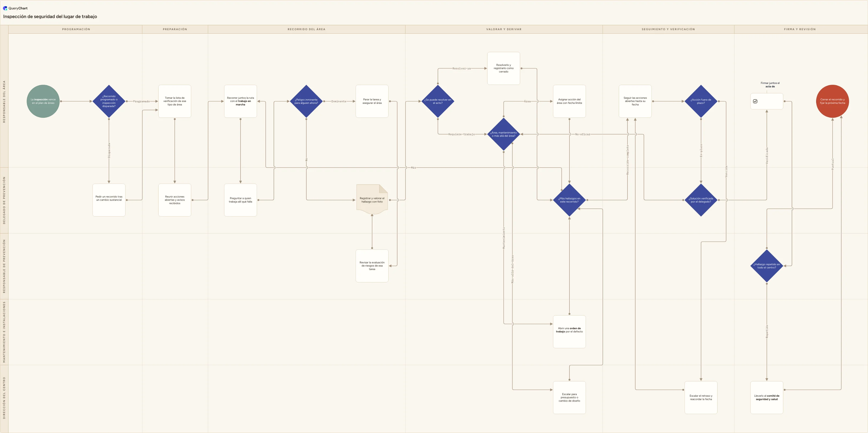
Task: Select the '¿Hallazgo repetido en todo el centro?' diamond
Action: [x=767, y=266]
